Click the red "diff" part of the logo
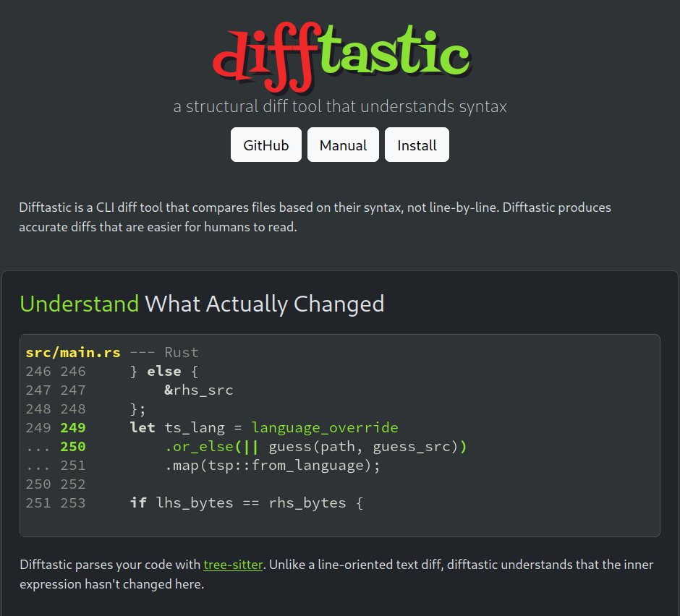The image size is (680, 616). click(x=264, y=54)
